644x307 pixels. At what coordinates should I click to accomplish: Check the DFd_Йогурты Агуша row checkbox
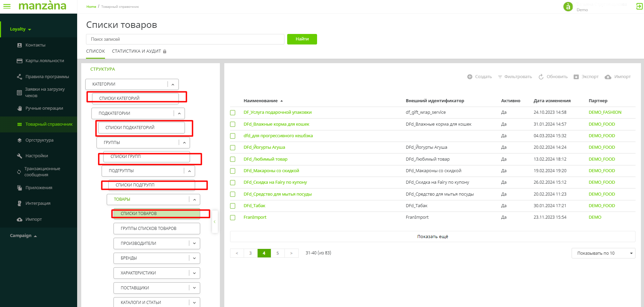(233, 147)
